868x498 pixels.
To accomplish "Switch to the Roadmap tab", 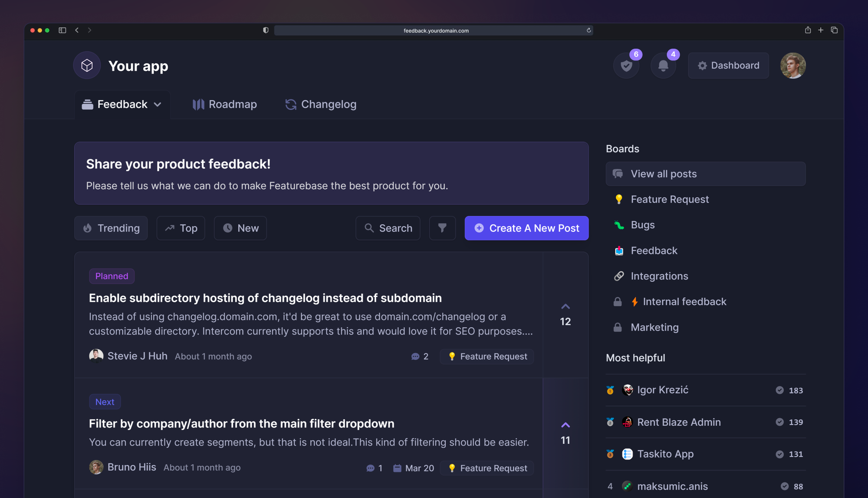I will [x=224, y=104].
